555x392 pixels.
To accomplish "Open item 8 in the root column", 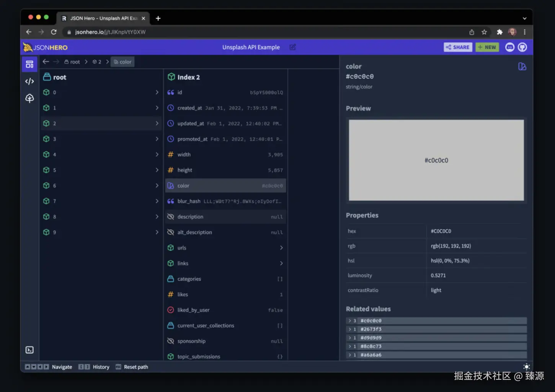I will 101,216.
